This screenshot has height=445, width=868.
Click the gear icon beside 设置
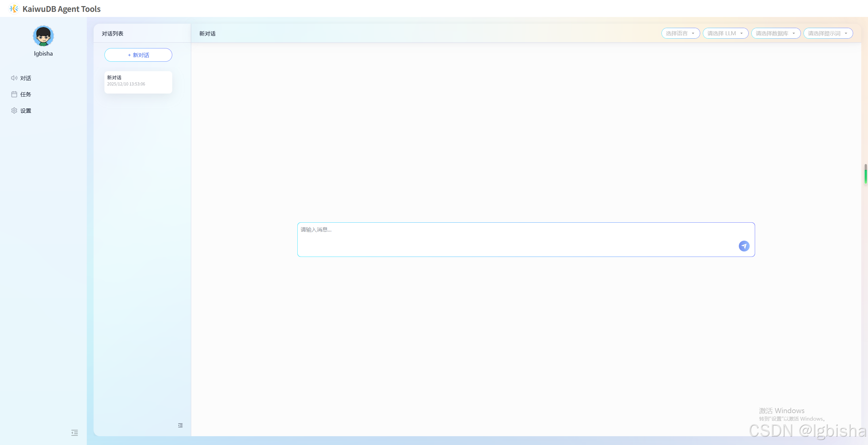pyautogui.click(x=14, y=110)
